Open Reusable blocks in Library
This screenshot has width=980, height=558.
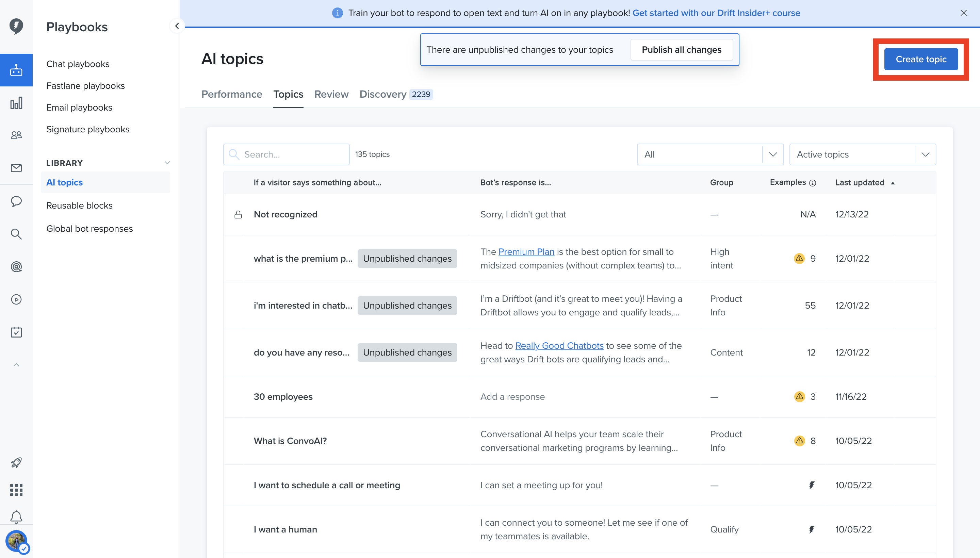tap(79, 206)
